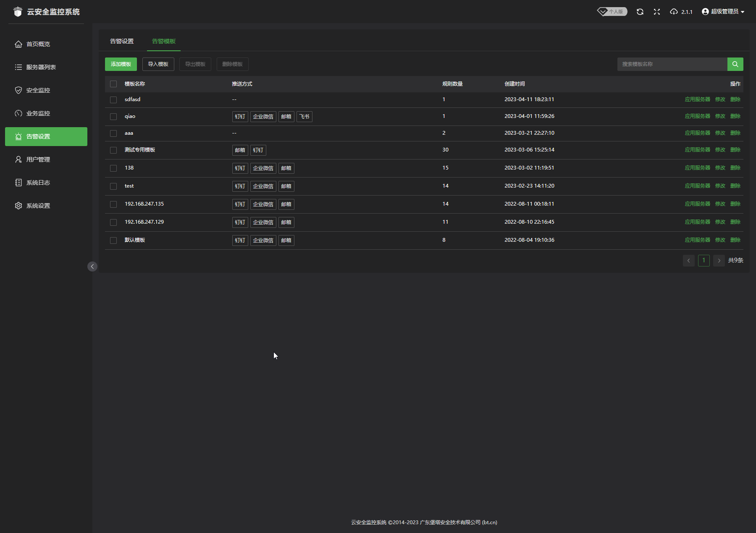Click the refresh icon in top bar
The width and height of the screenshot is (756, 533).
pos(640,12)
